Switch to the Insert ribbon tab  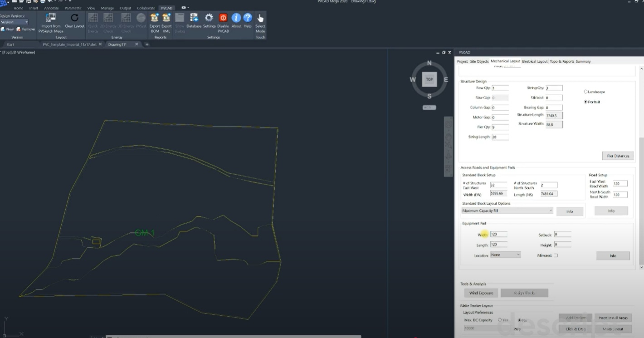coord(34,8)
